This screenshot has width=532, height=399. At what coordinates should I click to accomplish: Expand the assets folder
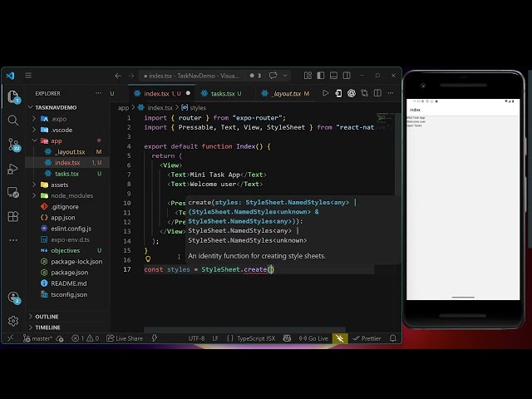click(x=34, y=185)
